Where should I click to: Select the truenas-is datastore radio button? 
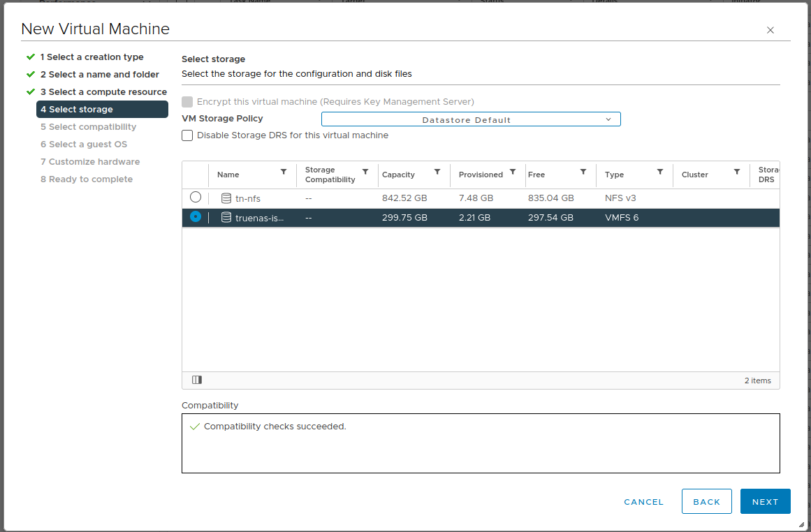pyautogui.click(x=196, y=217)
